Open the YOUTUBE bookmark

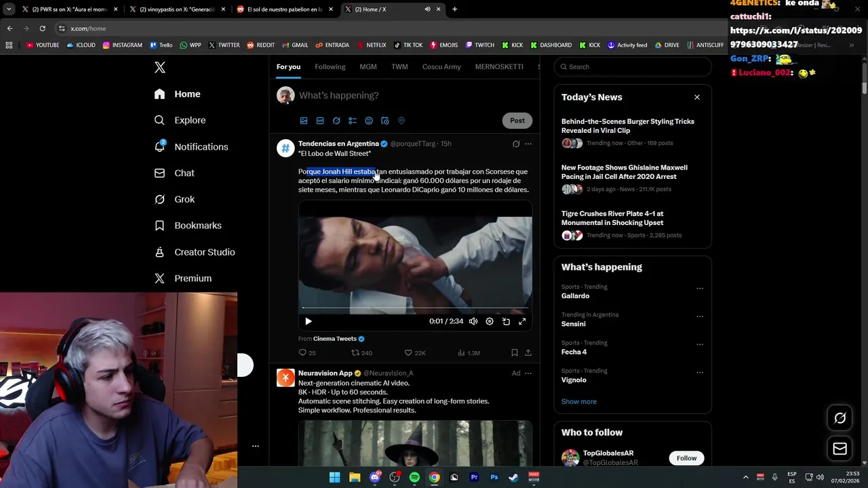[43, 45]
